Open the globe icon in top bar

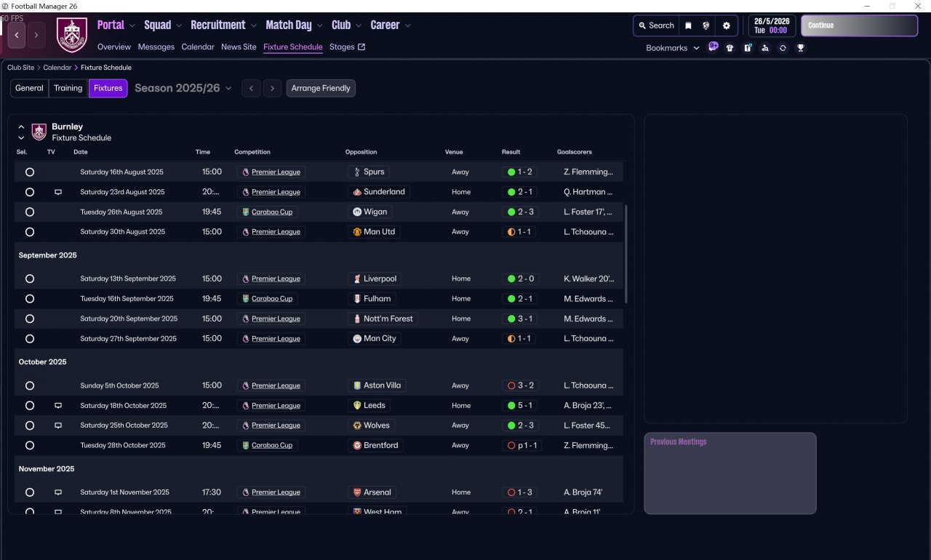706,25
